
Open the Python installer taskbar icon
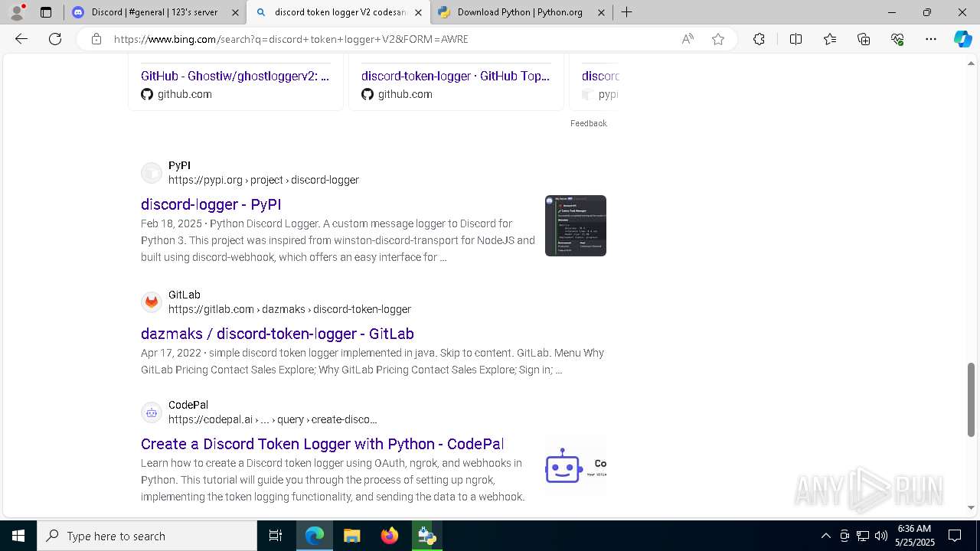pyautogui.click(x=426, y=536)
